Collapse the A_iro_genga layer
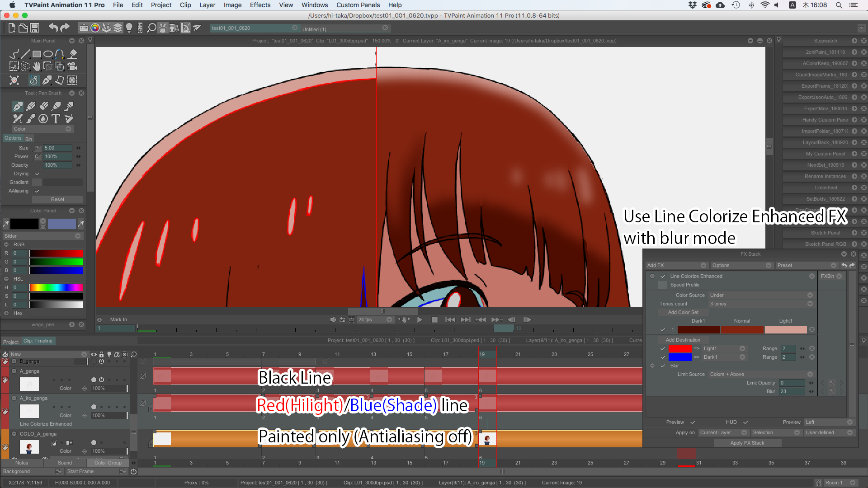This screenshot has height=488, width=868. pyautogui.click(x=14, y=398)
